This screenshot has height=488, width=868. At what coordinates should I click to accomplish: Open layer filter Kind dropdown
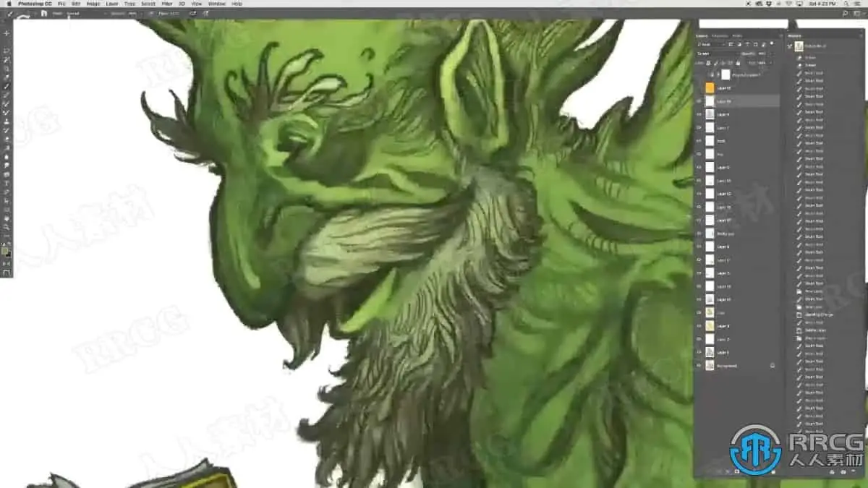pos(711,44)
